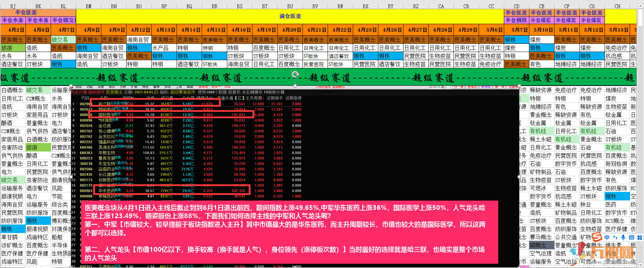Click the 主升周期 column header in stock table

[x=254, y=98]
